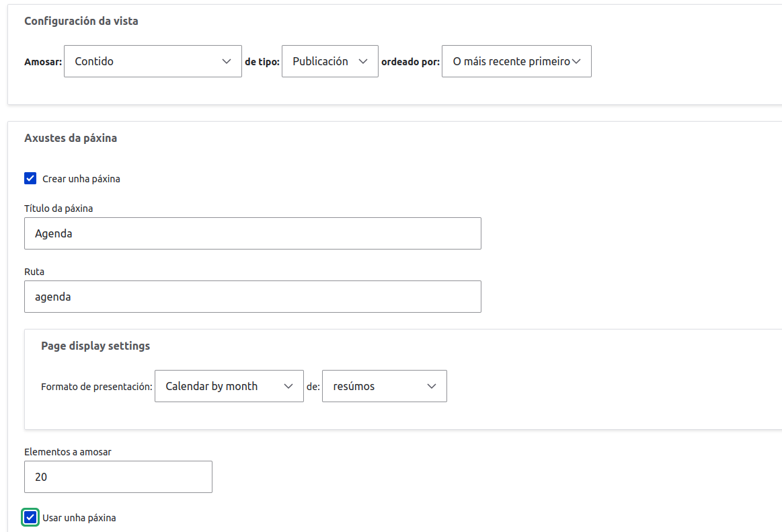Click the 'Axustes da páxina' heading
The width and height of the screenshot is (782, 532).
point(71,139)
